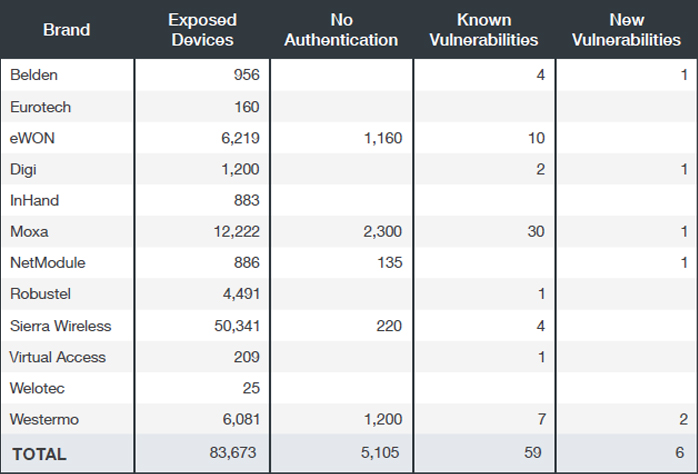Click the Digi brand name
The image size is (698, 474).
[23, 169]
